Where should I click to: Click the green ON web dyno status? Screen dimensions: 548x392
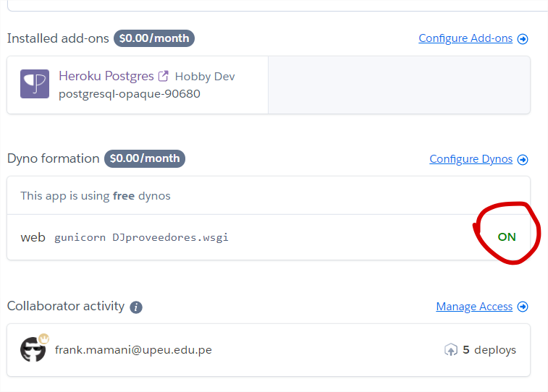coord(507,237)
